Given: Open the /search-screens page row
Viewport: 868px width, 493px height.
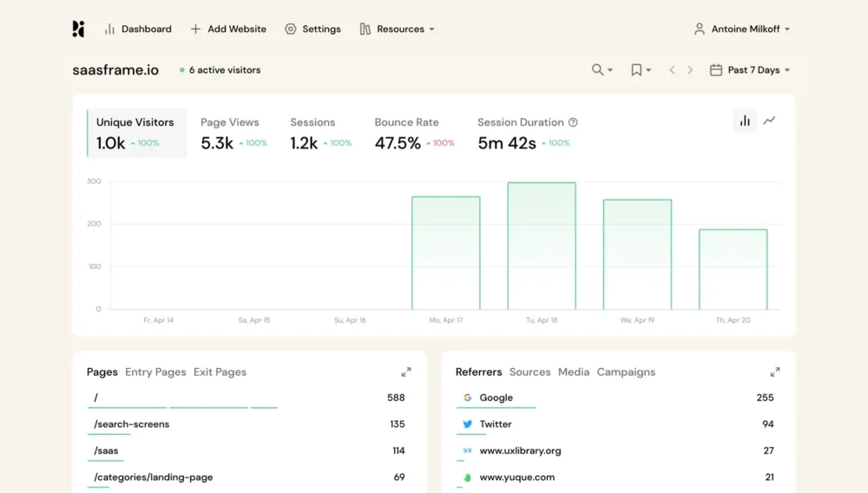Looking at the screenshot, I should 132,424.
